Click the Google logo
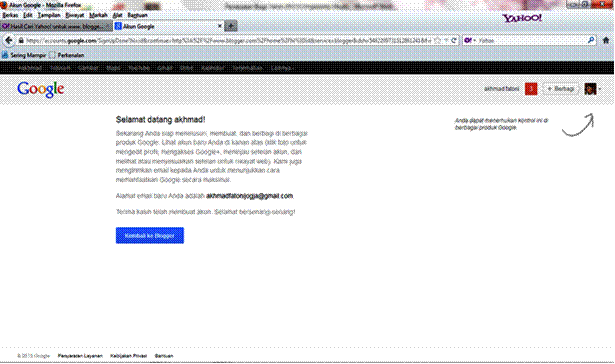The image size is (615, 364). (x=41, y=89)
